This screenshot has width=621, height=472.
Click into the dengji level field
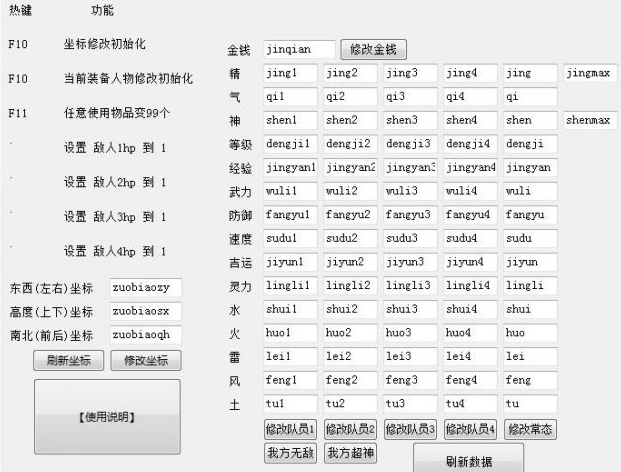tap(530, 144)
